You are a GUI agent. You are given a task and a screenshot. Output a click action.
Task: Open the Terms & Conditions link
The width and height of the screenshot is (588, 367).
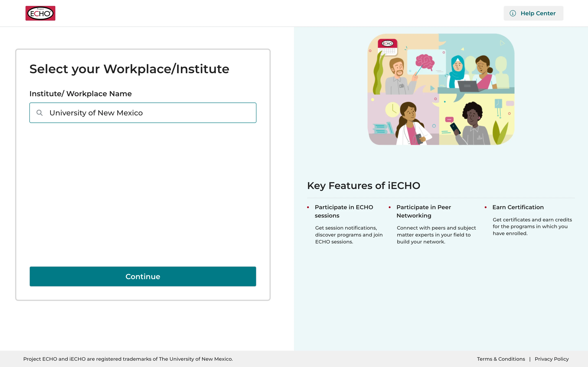coord(501,359)
